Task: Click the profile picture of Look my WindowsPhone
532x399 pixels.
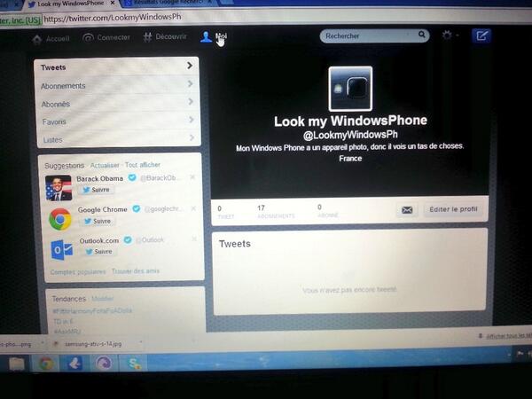Action: (350, 89)
